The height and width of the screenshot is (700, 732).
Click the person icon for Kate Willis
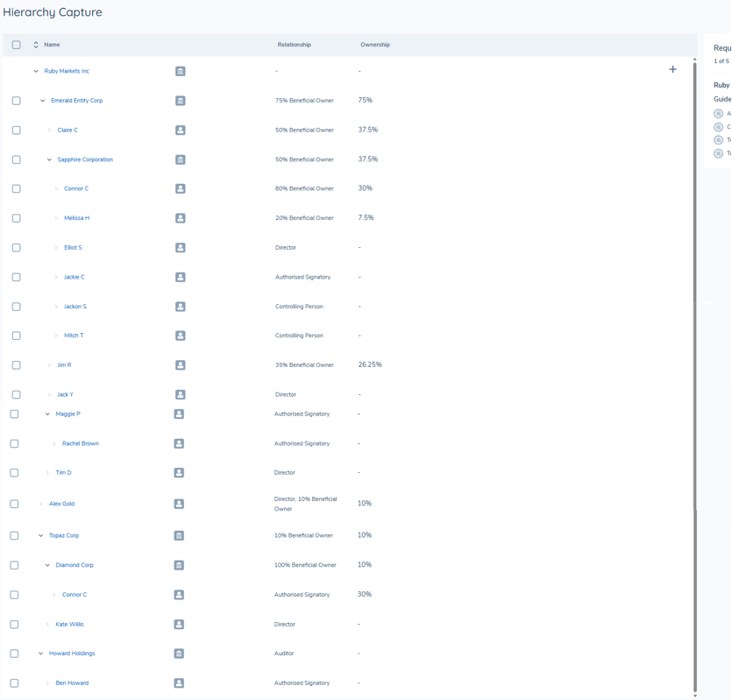tap(179, 625)
